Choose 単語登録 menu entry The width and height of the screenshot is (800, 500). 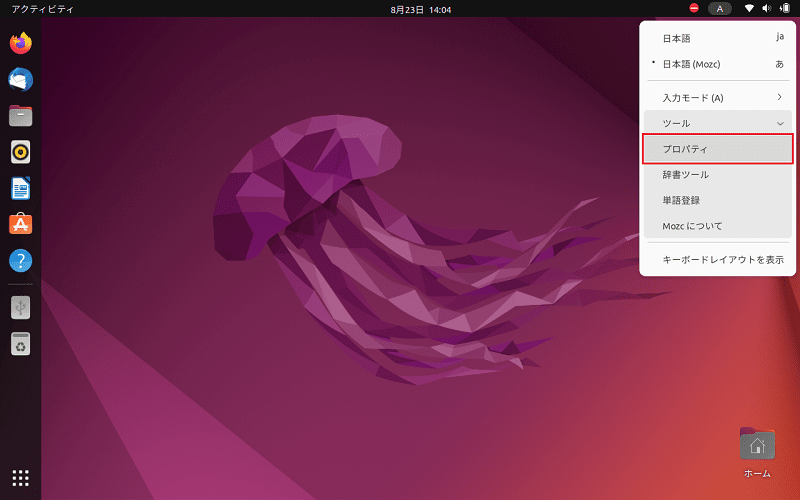click(x=717, y=200)
